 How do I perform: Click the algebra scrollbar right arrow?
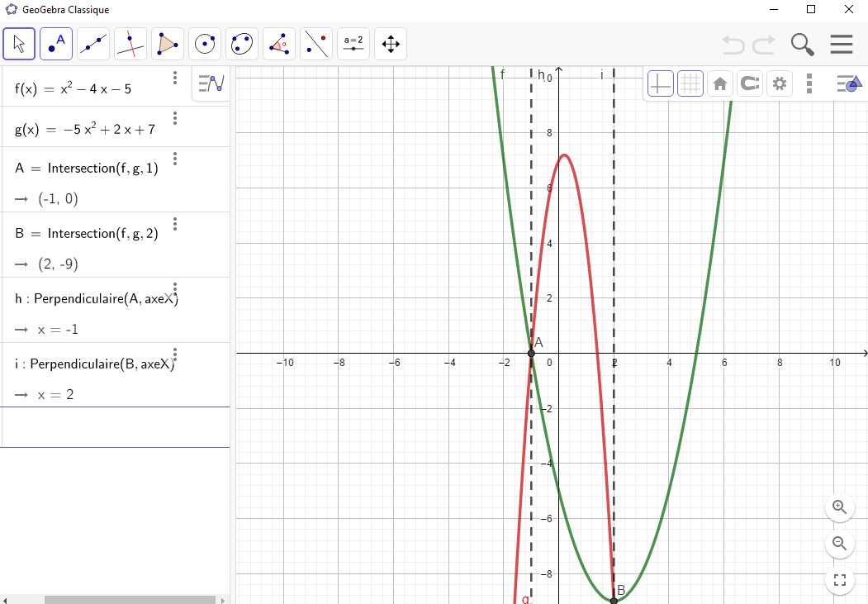[x=222, y=600]
